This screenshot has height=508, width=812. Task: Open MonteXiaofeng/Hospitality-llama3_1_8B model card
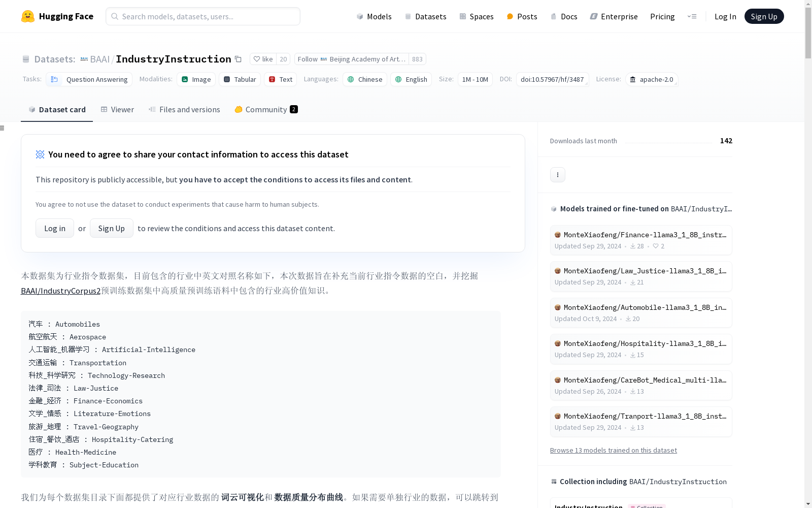pyautogui.click(x=641, y=349)
